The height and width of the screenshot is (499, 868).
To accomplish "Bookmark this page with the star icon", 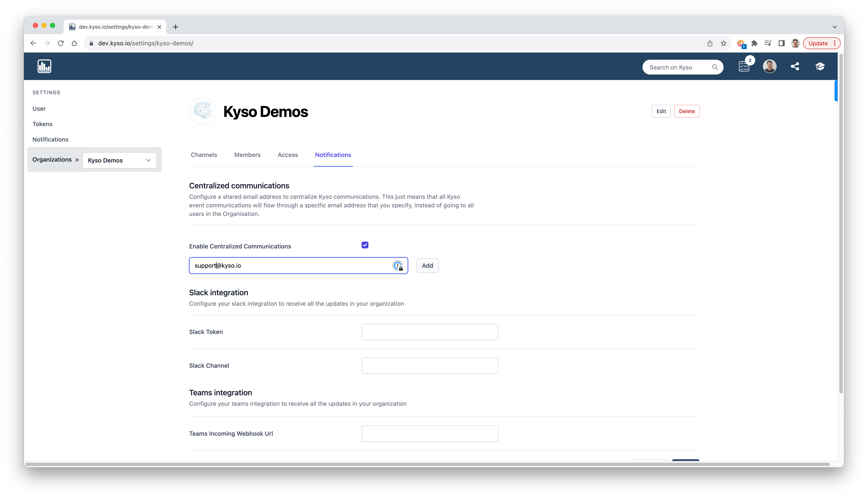I will tap(724, 43).
